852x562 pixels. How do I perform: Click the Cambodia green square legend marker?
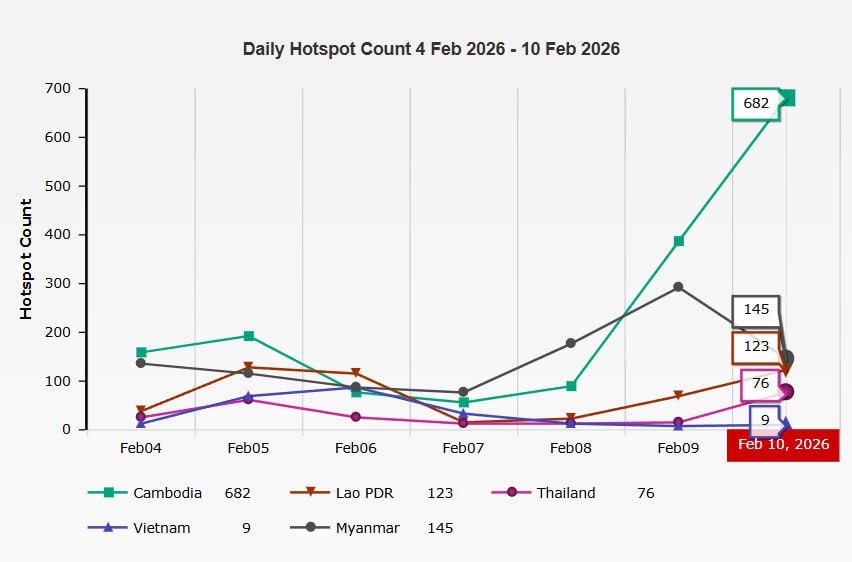point(108,493)
